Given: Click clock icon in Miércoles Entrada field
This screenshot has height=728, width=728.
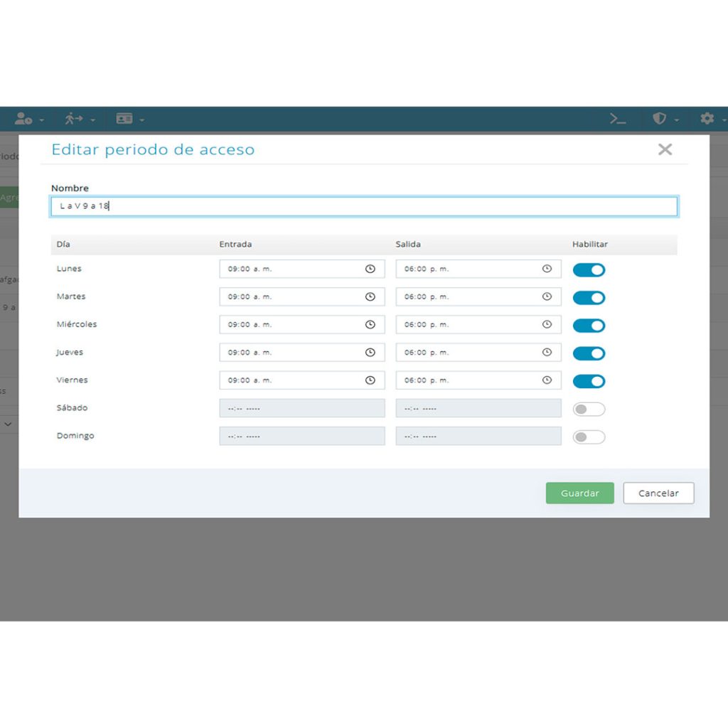Looking at the screenshot, I should click(x=370, y=324).
